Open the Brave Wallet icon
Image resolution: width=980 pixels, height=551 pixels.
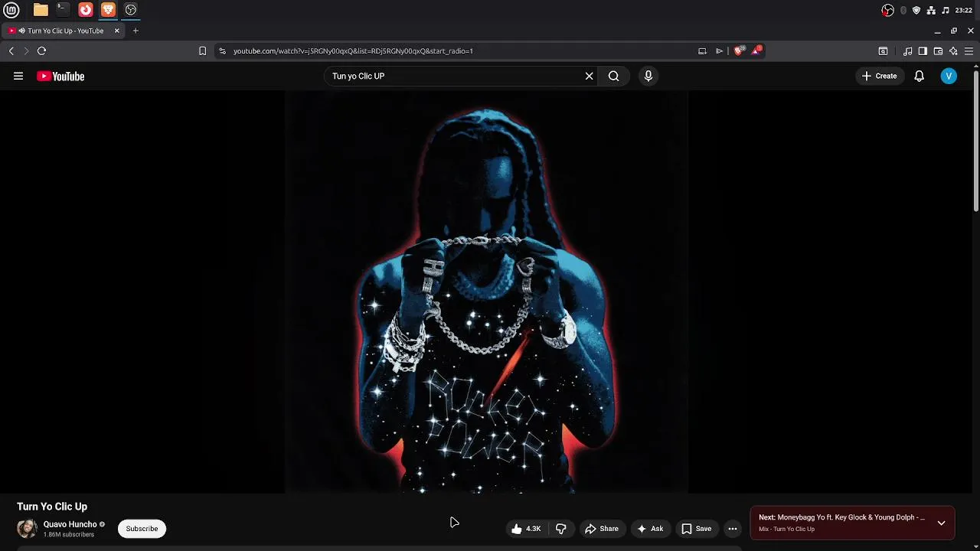click(x=938, y=51)
